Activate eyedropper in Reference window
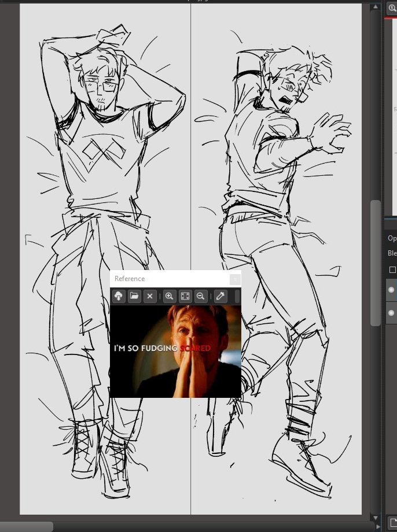Image resolution: width=397 pixels, height=532 pixels. coord(220,296)
